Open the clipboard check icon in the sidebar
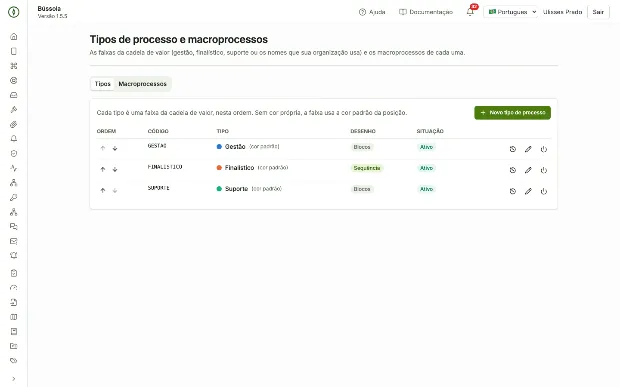The image size is (620, 387). click(x=13, y=273)
